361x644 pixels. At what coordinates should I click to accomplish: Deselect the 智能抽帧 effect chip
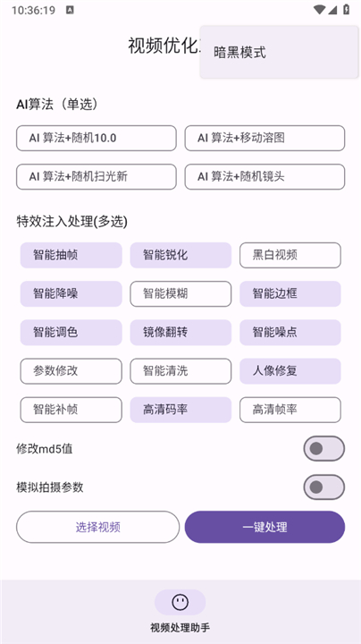coord(71,255)
